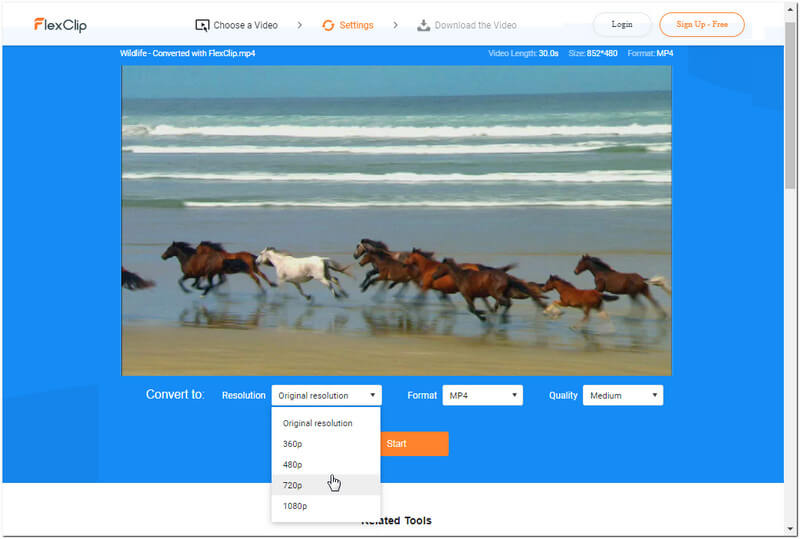Click the page vertical scrollbar thumb
The width and height of the screenshot is (800, 539).
790,105
